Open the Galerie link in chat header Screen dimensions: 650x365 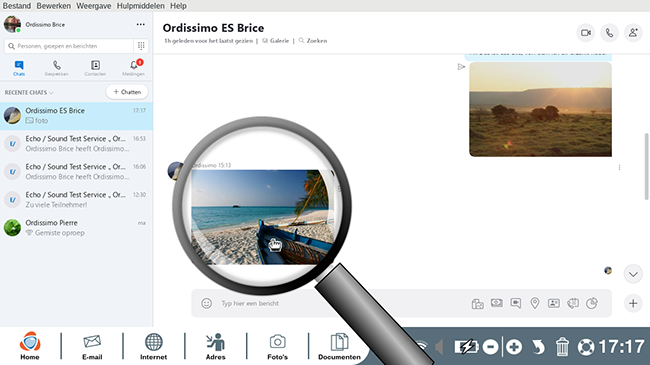[x=276, y=41]
